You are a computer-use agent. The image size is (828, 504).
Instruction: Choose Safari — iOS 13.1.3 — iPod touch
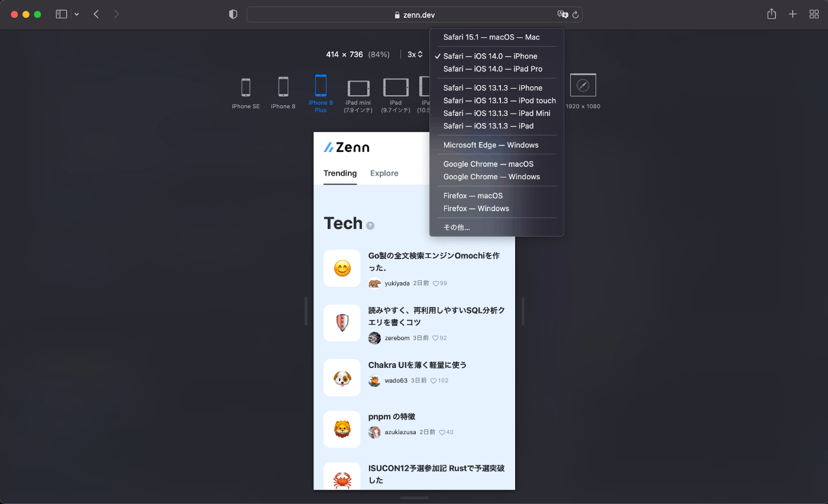(497, 101)
